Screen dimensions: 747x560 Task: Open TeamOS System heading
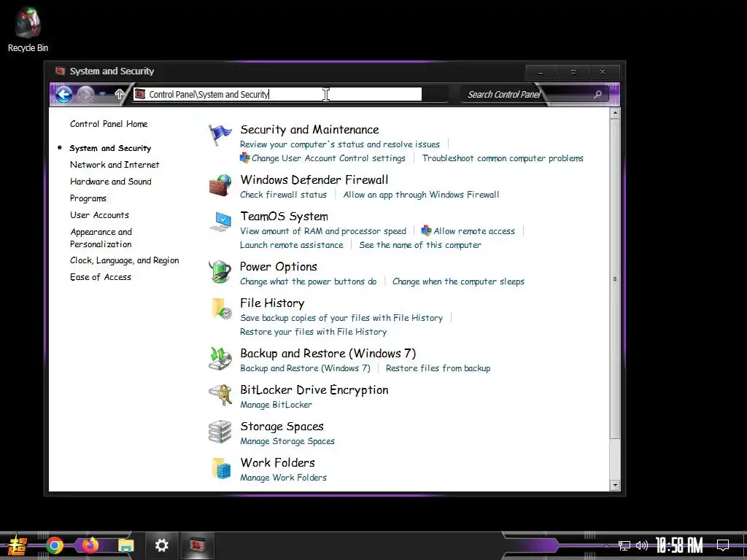pyautogui.click(x=284, y=217)
